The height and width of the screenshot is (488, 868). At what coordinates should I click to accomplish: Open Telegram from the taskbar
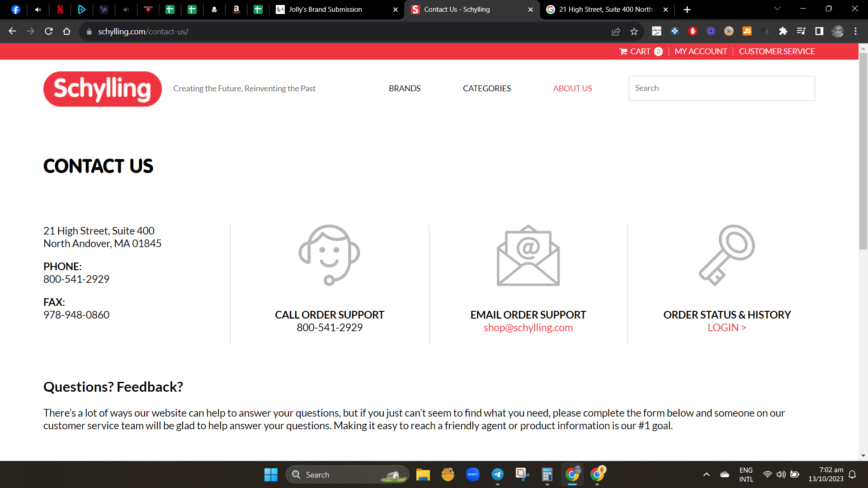pyautogui.click(x=498, y=474)
